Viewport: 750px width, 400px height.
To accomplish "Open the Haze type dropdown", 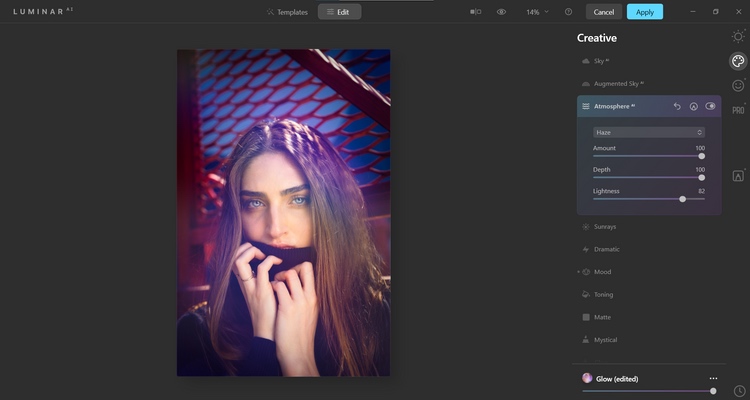I will (649, 133).
